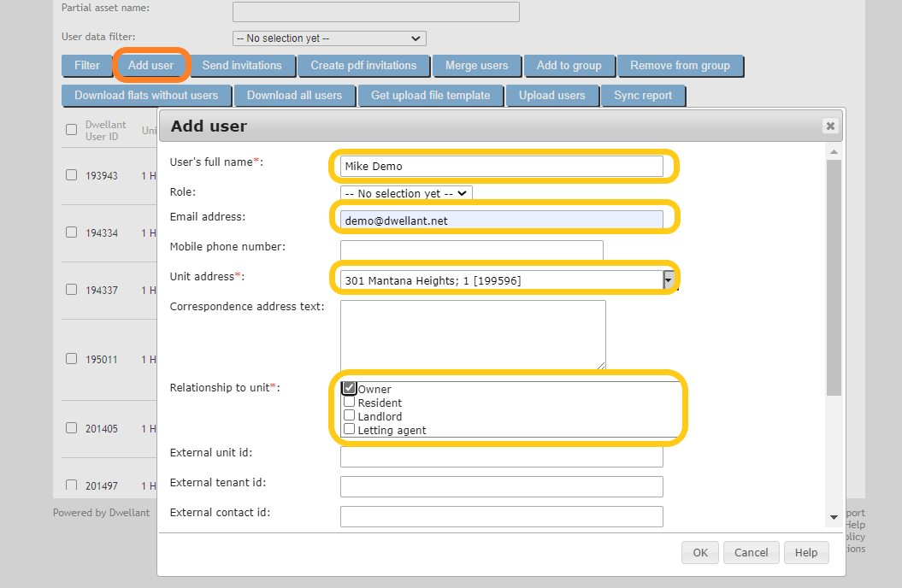
Task: Open the Unit address dropdown arrow
Action: [x=668, y=278]
